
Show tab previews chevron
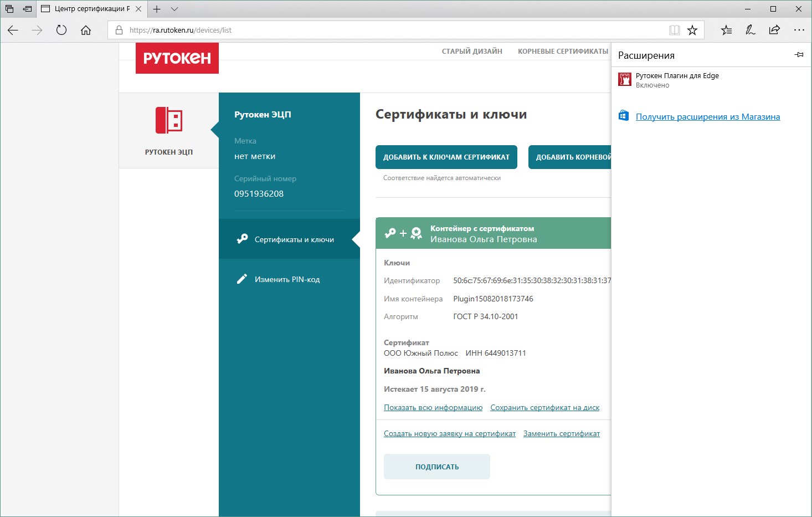click(174, 9)
